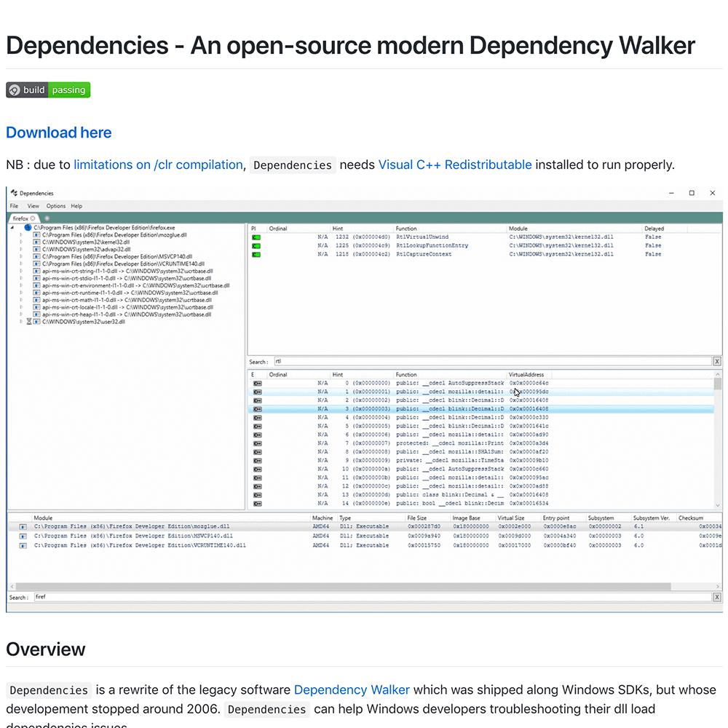Click the module icon beside kernel32.dll tree row
Screen dimensions: 728x728
click(x=36, y=242)
